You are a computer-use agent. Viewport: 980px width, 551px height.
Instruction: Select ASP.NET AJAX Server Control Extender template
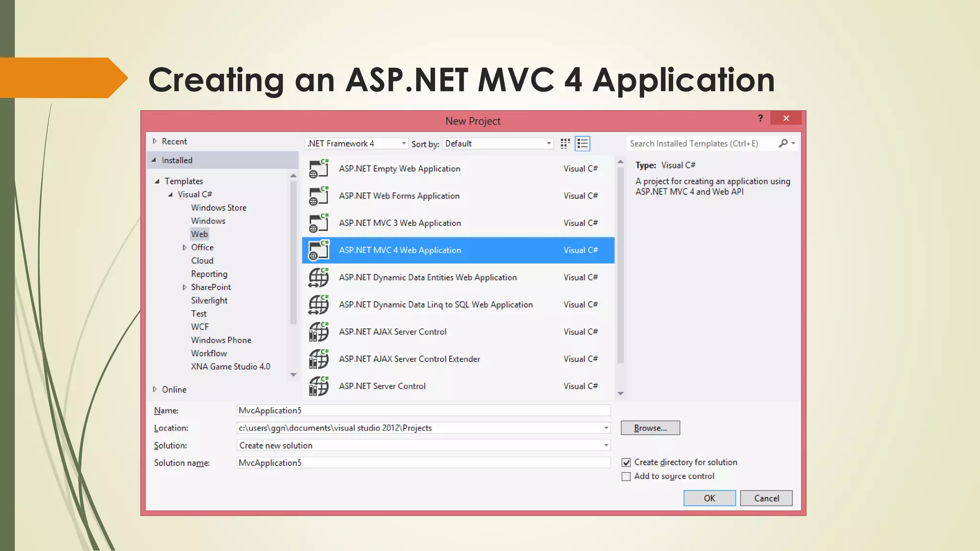458,359
